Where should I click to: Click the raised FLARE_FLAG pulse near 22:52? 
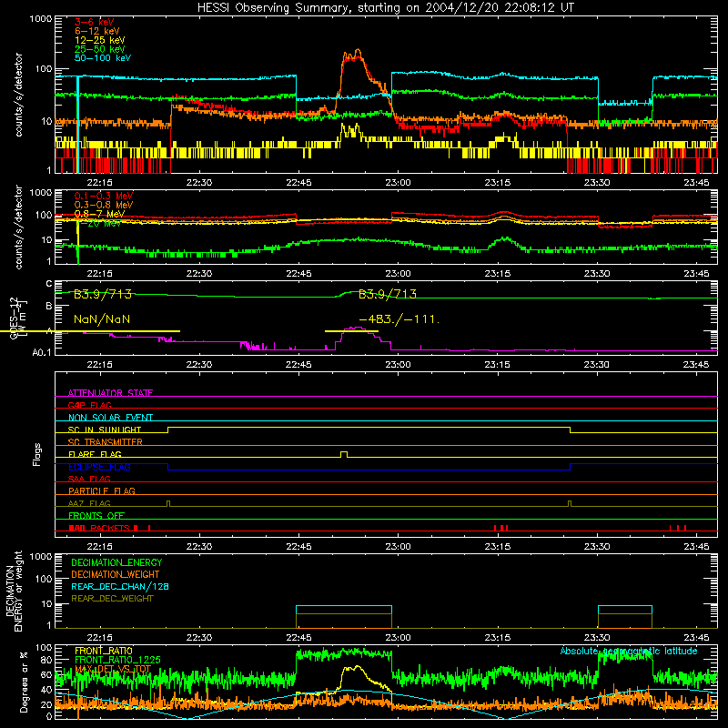coord(344,454)
